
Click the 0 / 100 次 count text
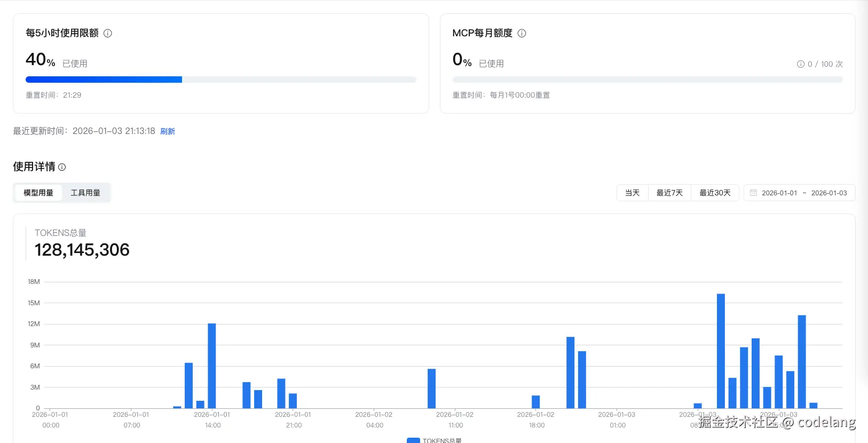tap(825, 64)
